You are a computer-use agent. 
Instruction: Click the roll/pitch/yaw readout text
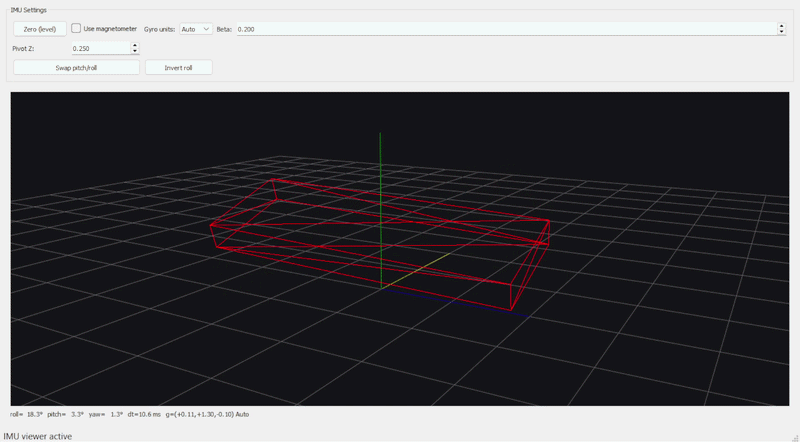(130, 414)
